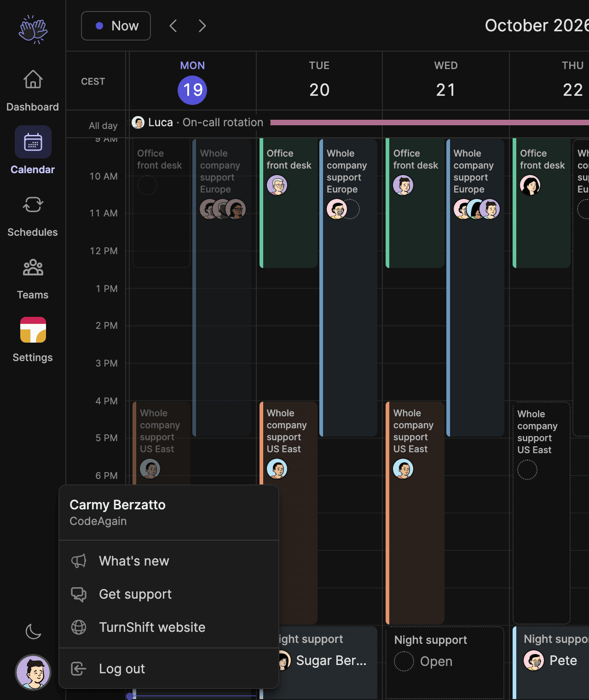
Task: Jump to Now in the calendar
Action: tap(116, 26)
